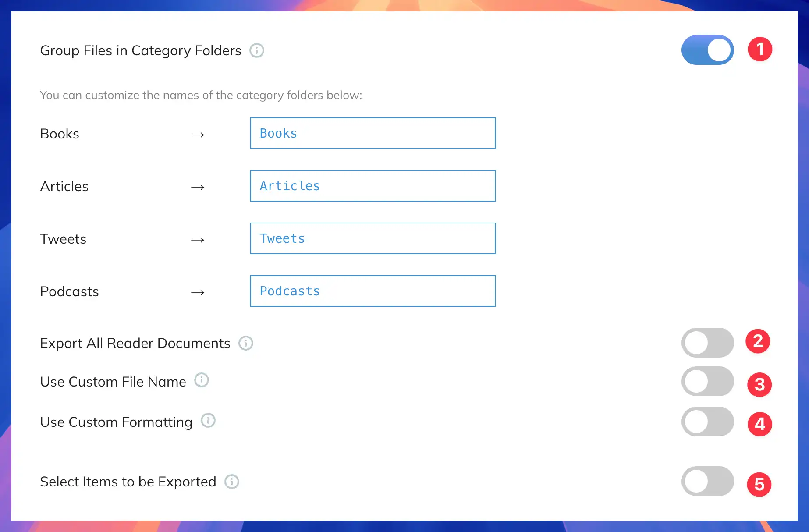Enable Export All Reader Documents toggle

[708, 343]
